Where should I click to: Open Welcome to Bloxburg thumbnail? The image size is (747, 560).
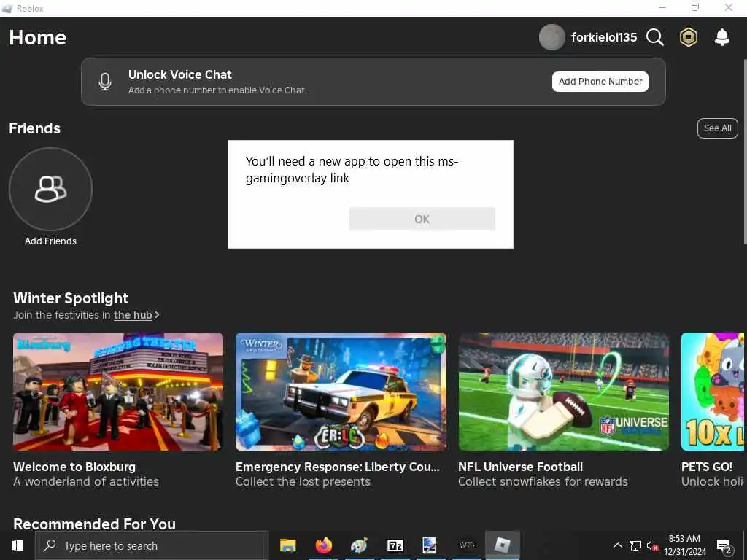(118, 392)
